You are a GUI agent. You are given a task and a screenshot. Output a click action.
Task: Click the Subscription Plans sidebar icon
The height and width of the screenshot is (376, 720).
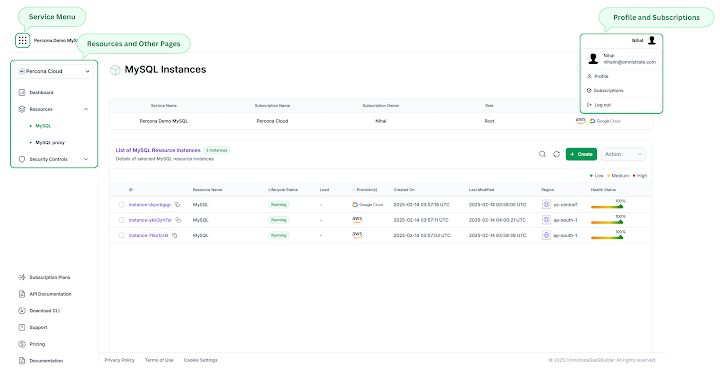[x=22, y=277]
